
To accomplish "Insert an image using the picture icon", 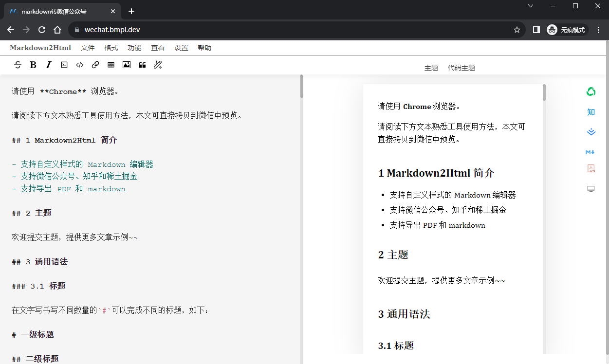I will pos(127,65).
